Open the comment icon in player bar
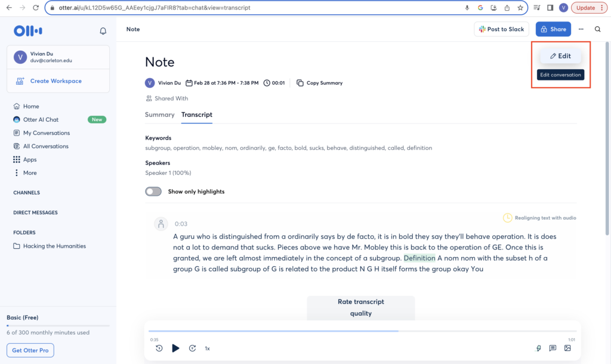 (x=553, y=348)
